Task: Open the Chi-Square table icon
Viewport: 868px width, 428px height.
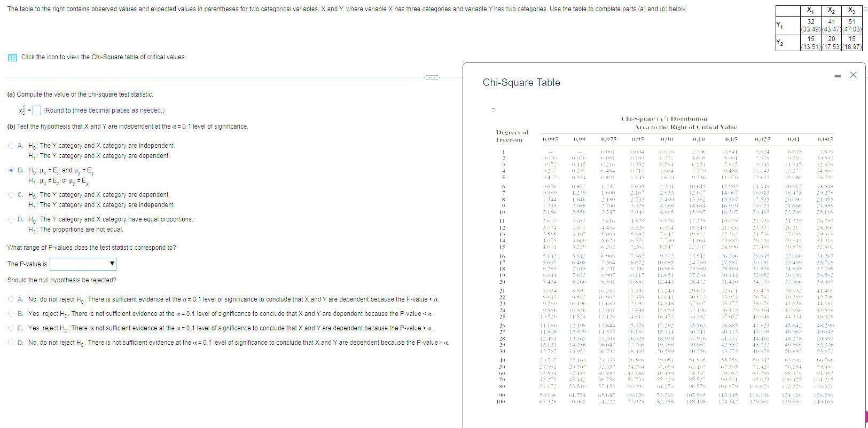Action: tap(12, 58)
